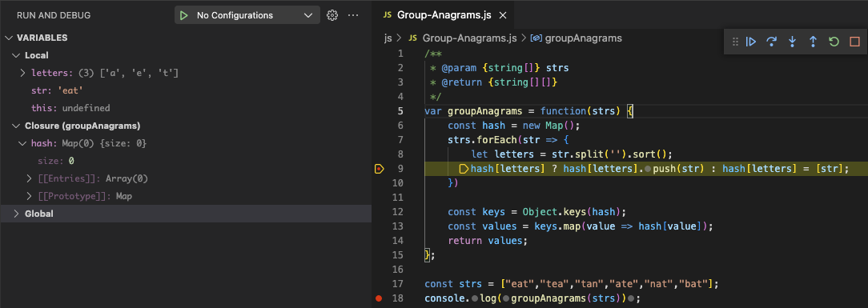Select the size: 0 property row

tap(186, 161)
